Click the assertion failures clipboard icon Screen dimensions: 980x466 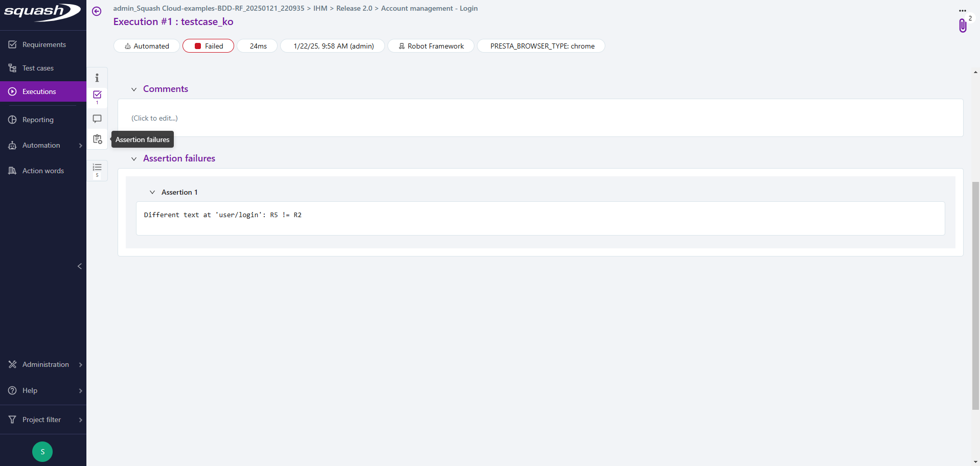[x=97, y=139]
